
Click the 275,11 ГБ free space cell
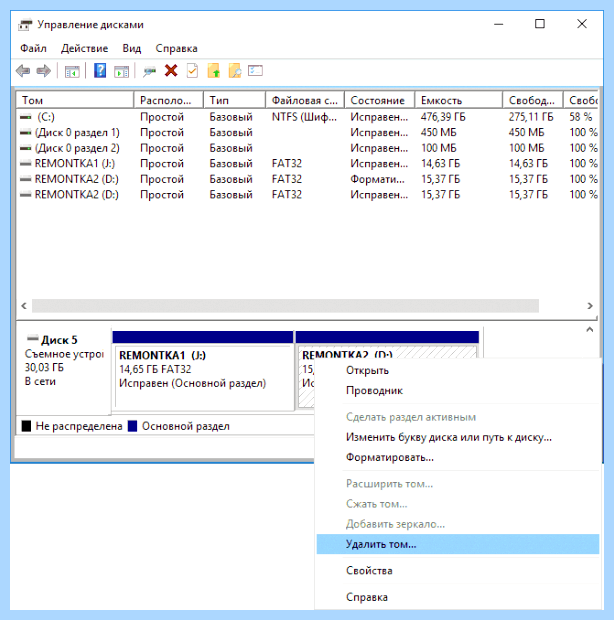pos(531,117)
